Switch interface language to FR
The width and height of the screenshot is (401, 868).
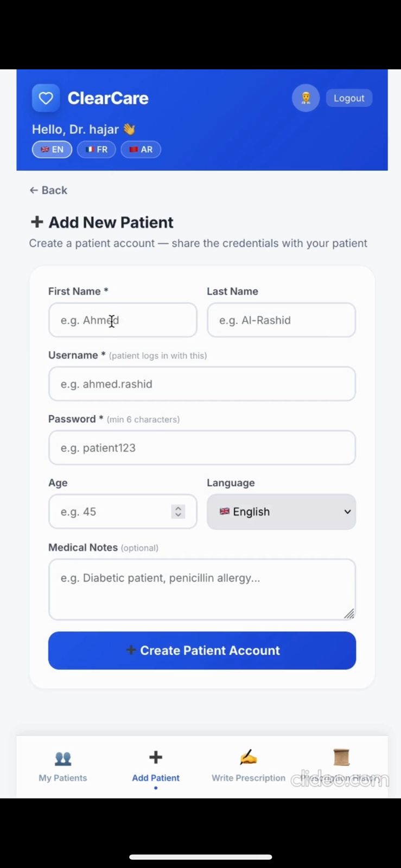pyautogui.click(x=97, y=149)
